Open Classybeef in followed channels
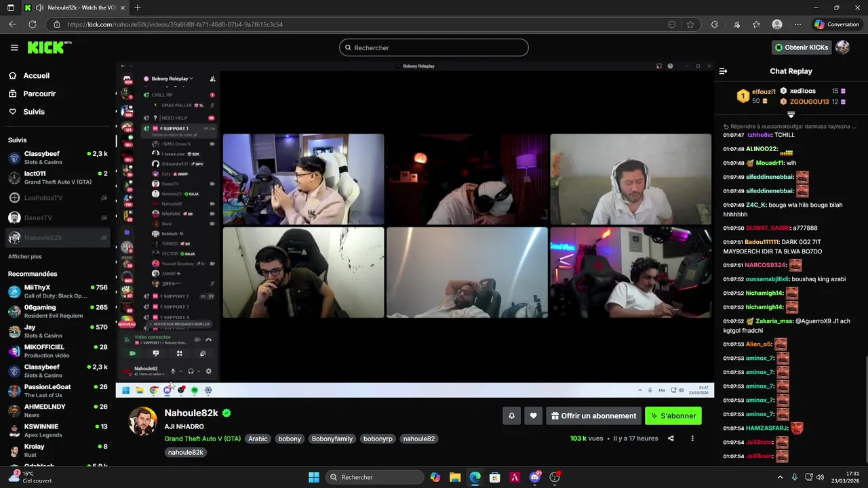The image size is (868, 488). click(x=58, y=158)
